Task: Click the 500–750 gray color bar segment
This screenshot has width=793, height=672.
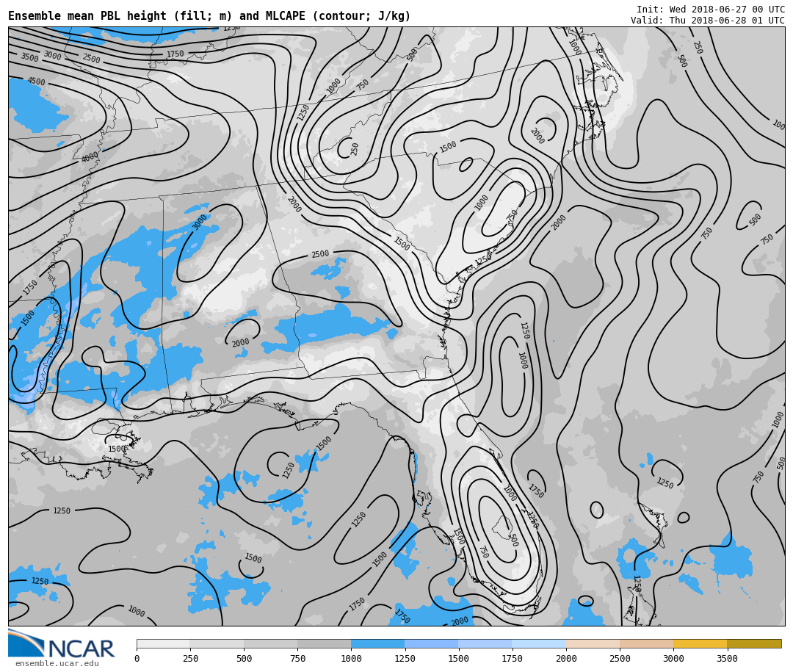Action: pos(270,643)
